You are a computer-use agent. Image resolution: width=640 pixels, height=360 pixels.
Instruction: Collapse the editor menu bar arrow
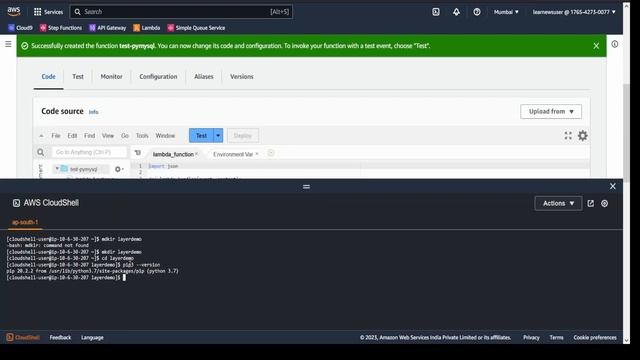[41, 136]
